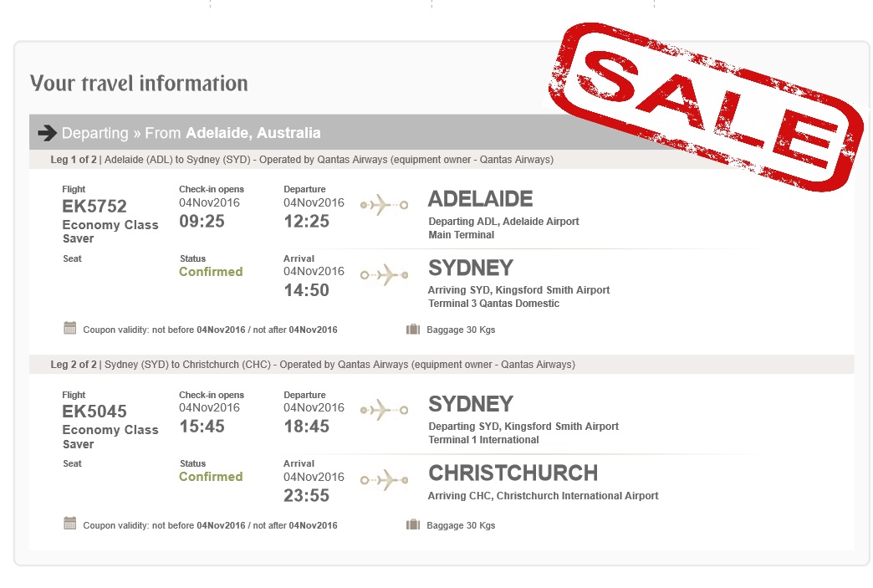Click the calendar icon in leg 1 coupon validity
The image size is (873, 588).
[x=69, y=328]
